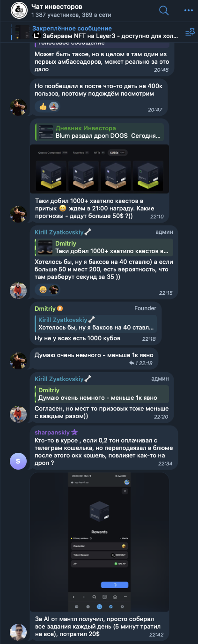Screen dimensions: 198x644
Task: Open search in the chat header
Action: tap(164, 10)
